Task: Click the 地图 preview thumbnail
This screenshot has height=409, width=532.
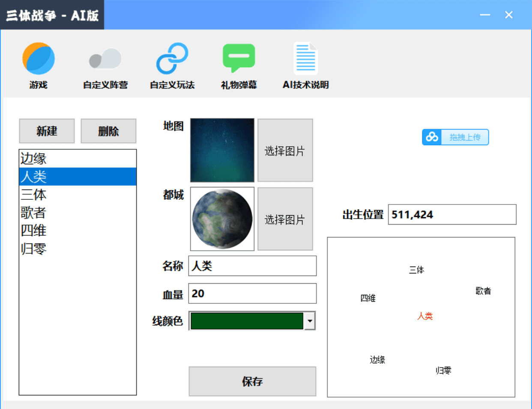Action: click(222, 150)
